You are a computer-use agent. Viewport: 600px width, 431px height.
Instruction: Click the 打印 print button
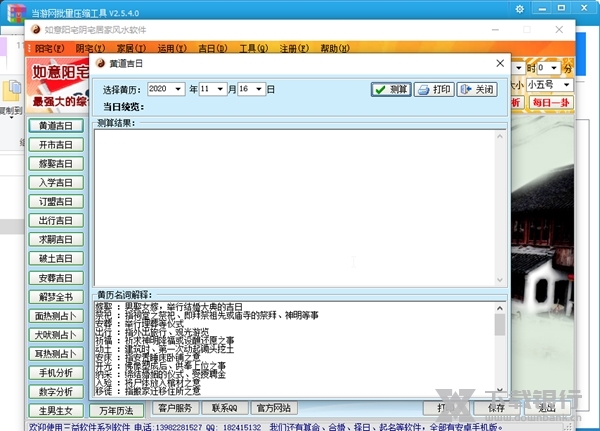click(x=433, y=89)
